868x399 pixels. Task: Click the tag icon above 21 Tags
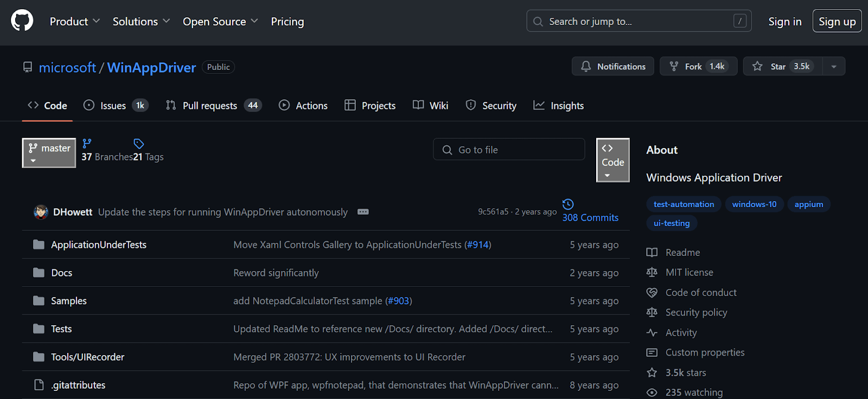click(x=139, y=144)
